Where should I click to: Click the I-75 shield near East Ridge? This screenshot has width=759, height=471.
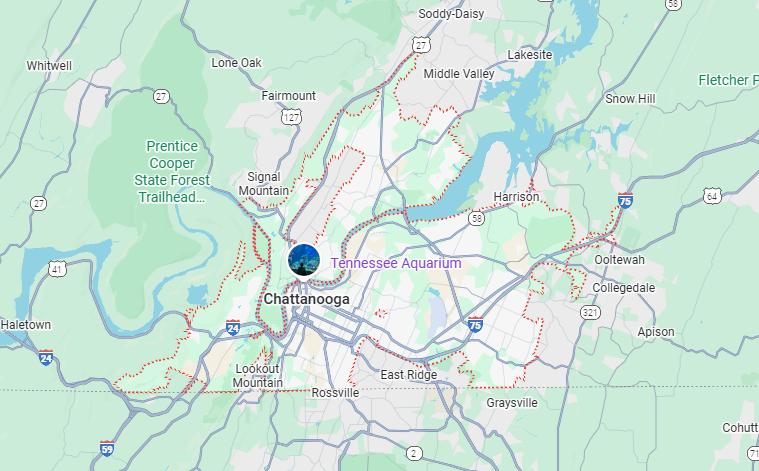point(475,324)
